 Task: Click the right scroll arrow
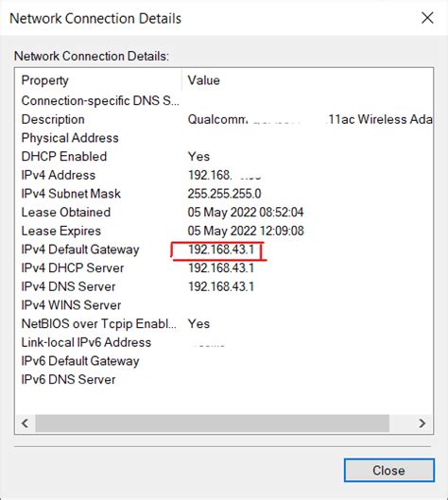tap(422, 423)
